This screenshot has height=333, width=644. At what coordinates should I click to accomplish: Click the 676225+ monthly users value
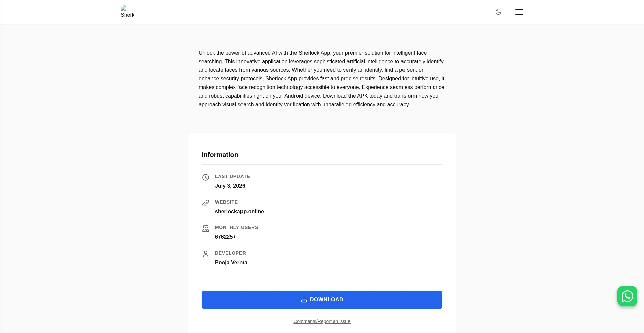[225, 237]
